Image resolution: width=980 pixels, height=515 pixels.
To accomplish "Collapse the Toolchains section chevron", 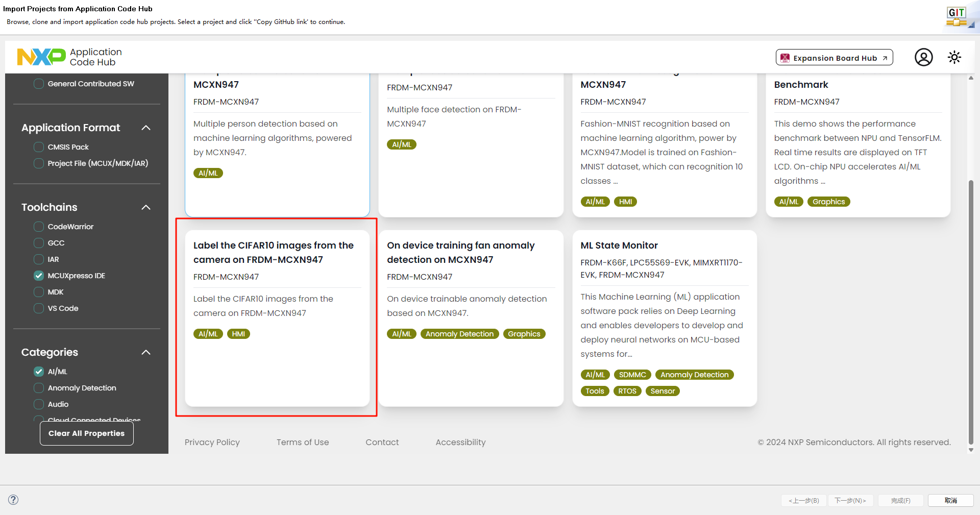I will [146, 207].
